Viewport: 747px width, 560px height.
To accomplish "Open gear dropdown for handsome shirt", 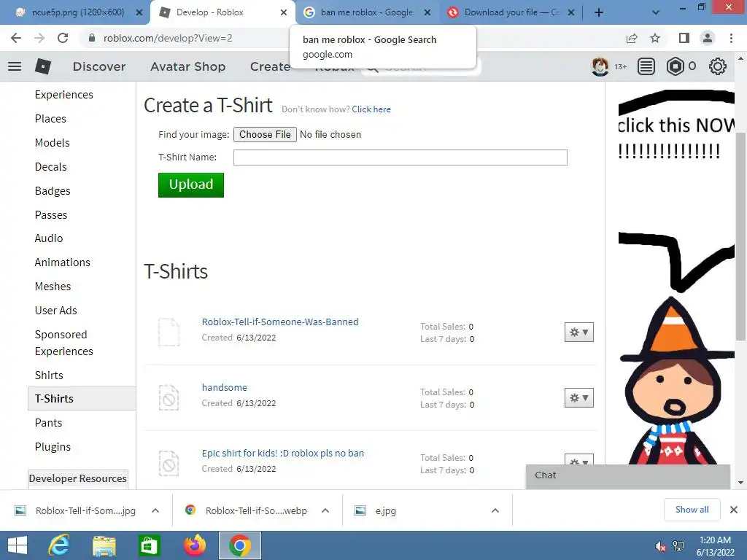I will point(578,397).
